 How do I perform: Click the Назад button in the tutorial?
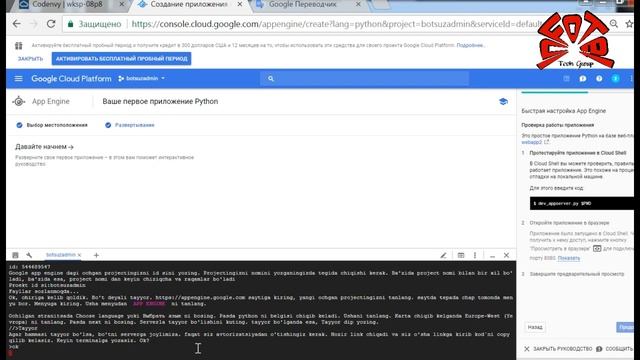535,327
